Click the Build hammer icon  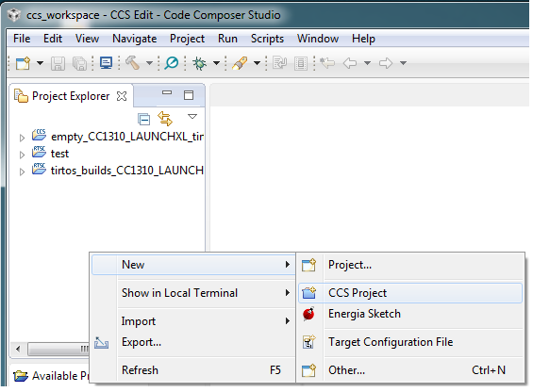[x=133, y=63]
